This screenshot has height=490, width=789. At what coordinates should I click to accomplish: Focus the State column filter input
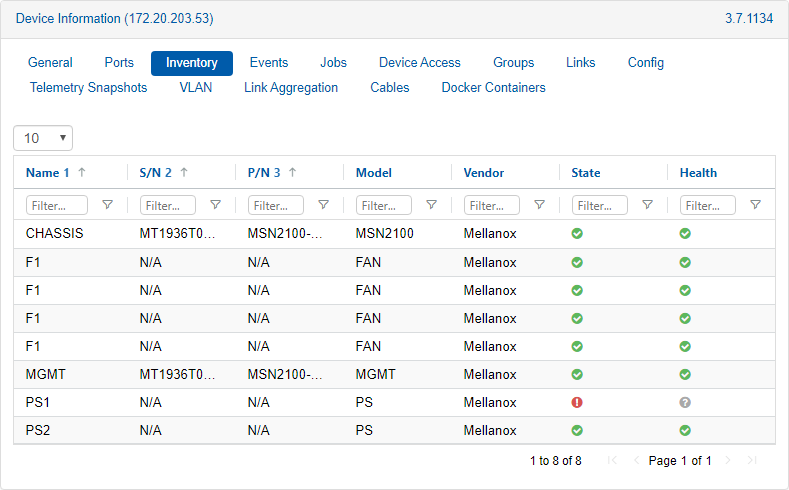(x=600, y=205)
